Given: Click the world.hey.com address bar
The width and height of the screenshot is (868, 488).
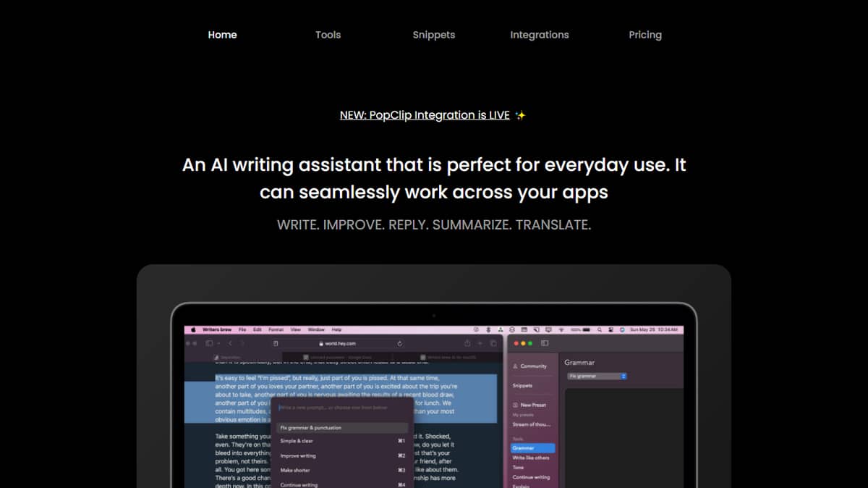Looking at the screenshot, I should [337, 343].
